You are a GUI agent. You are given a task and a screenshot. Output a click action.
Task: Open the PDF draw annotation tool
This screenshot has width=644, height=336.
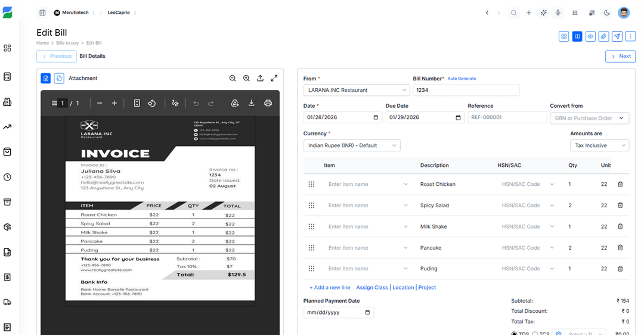175,103
